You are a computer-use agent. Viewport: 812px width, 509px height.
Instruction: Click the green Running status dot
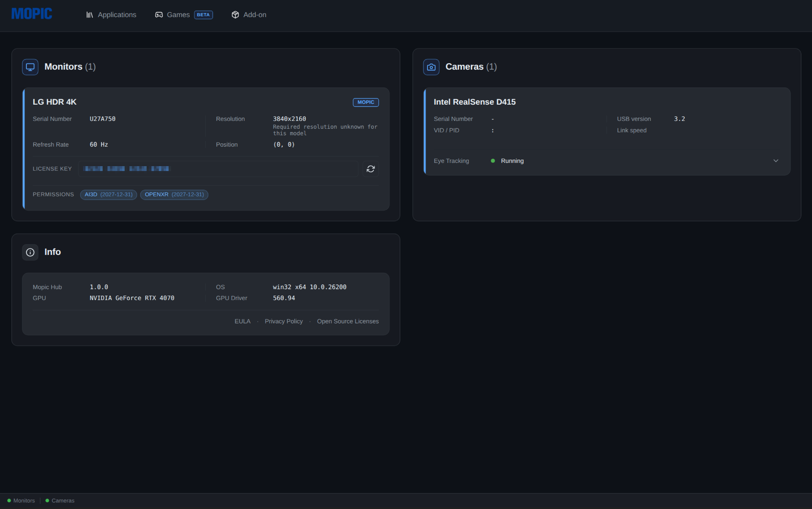493,161
